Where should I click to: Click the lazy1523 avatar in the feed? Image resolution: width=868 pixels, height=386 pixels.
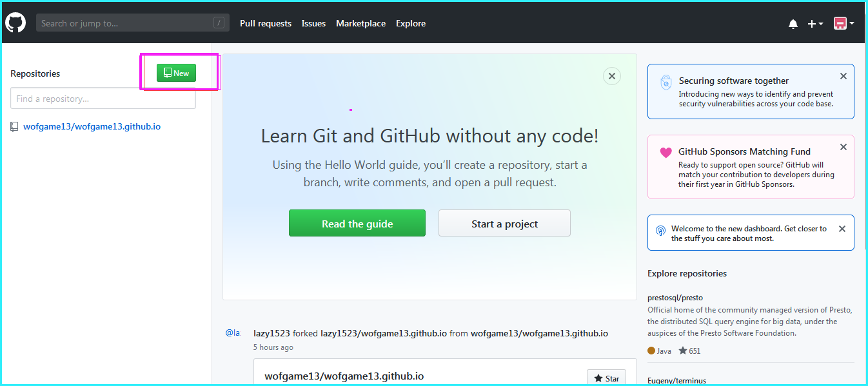point(232,333)
